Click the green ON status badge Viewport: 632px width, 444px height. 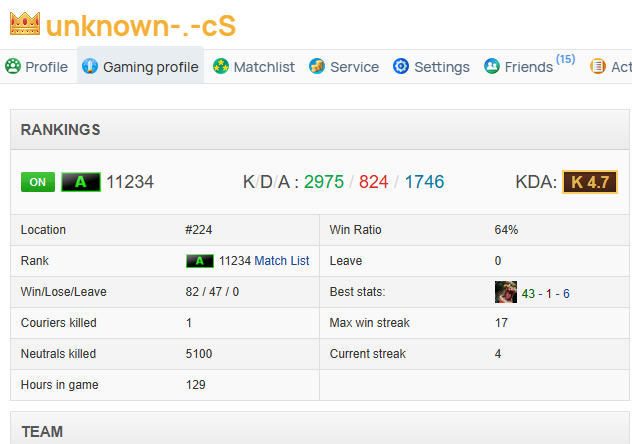pyautogui.click(x=38, y=182)
